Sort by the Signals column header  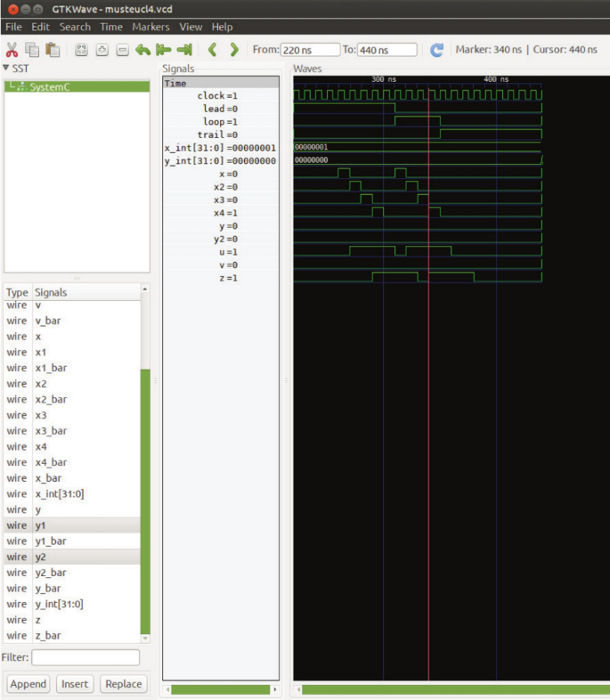[x=86, y=292]
